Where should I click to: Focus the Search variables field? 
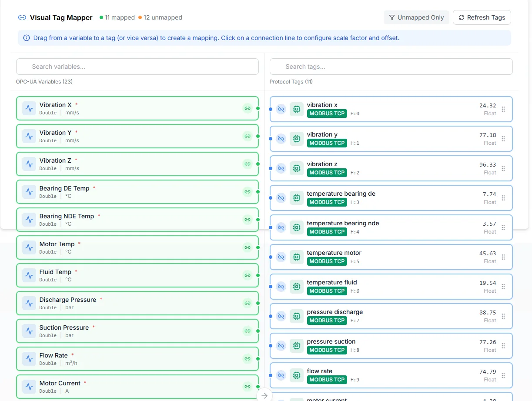pyautogui.click(x=137, y=67)
